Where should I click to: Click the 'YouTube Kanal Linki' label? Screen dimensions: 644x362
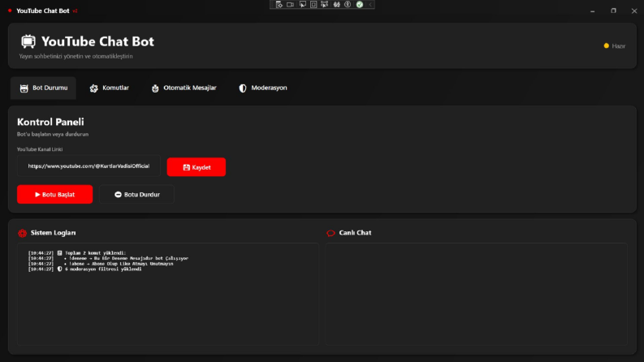(x=40, y=149)
